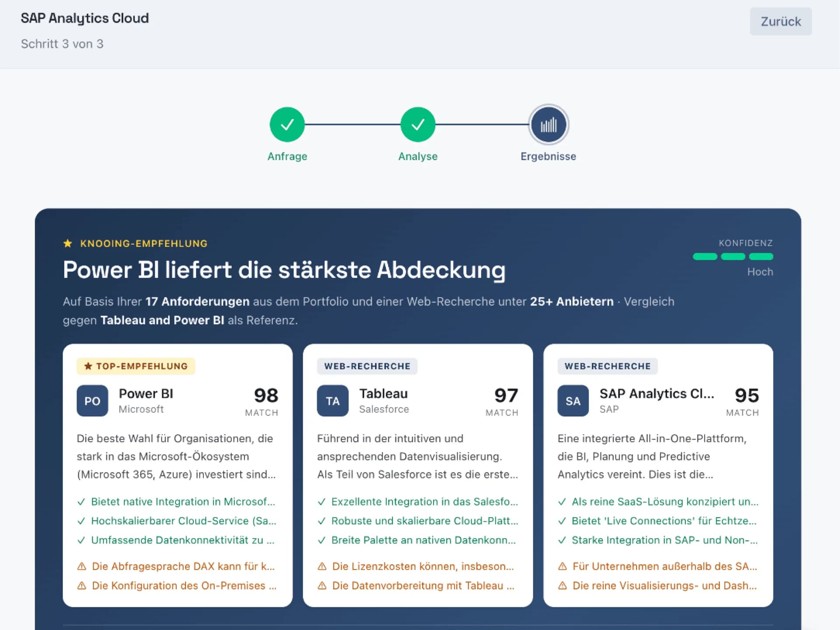The height and width of the screenshot is (630, 840).
Task: Click the Power BI description paragraph
Action: pyautogui.click(x=176, y=456)
